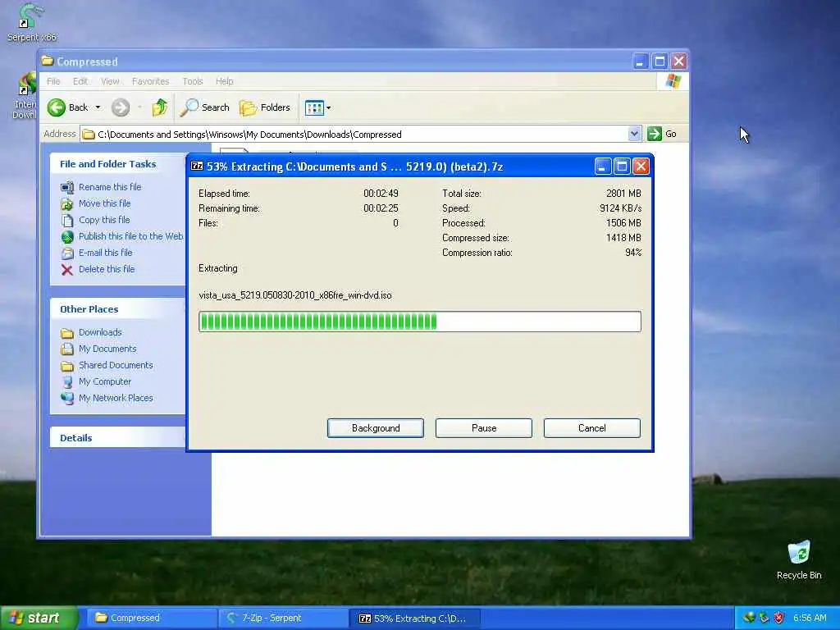Screen dimensions: 840x630
Task: Go up one folder level icon
Action: tap(160, 107)
